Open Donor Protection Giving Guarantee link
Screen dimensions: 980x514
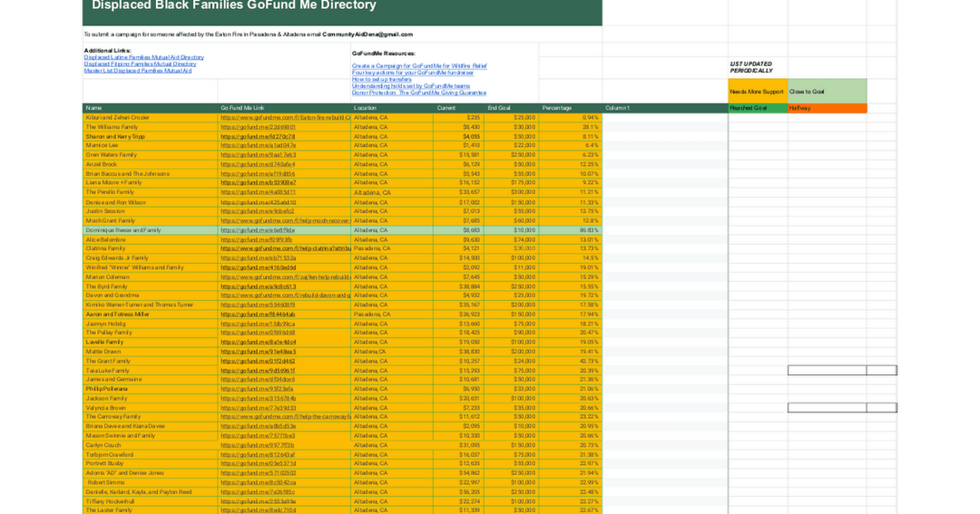tap(418, 92)
